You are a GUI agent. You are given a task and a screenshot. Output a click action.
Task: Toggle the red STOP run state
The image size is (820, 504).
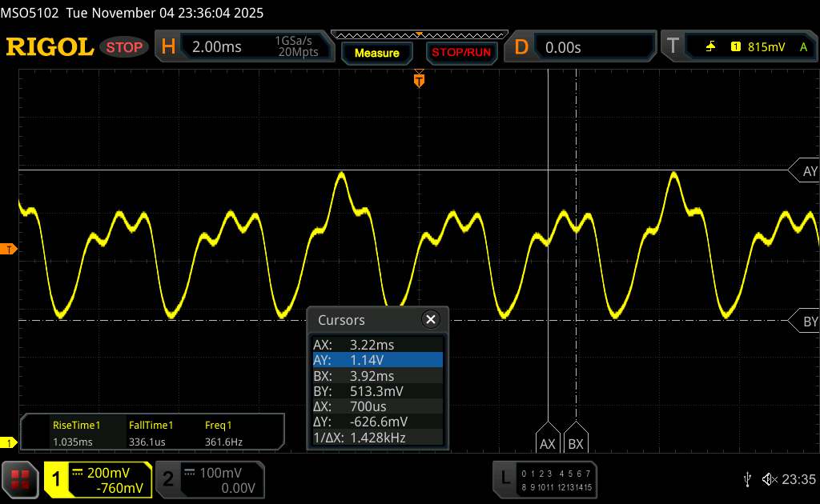(x=125, y=47)
